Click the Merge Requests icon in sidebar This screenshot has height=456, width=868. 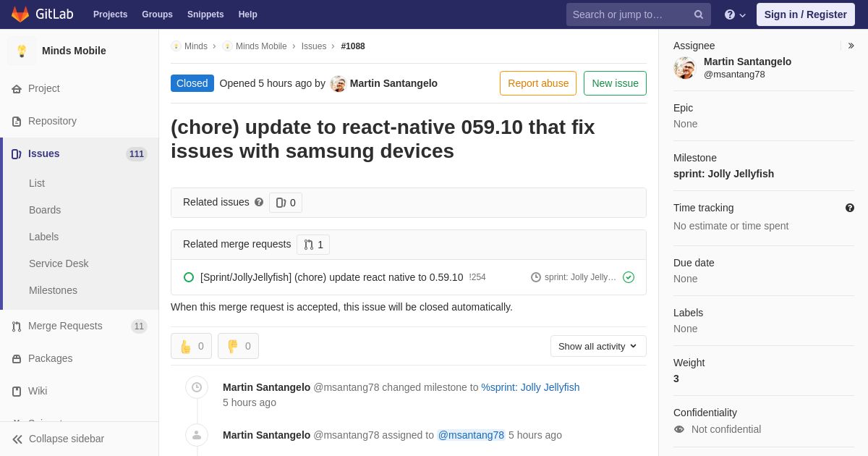click(x=17, y=326)
